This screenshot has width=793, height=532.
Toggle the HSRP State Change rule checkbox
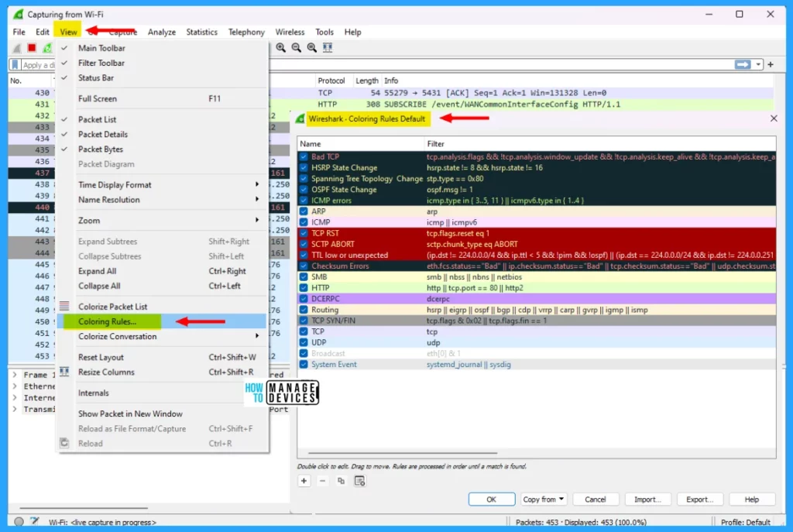(x=304, y=168)
